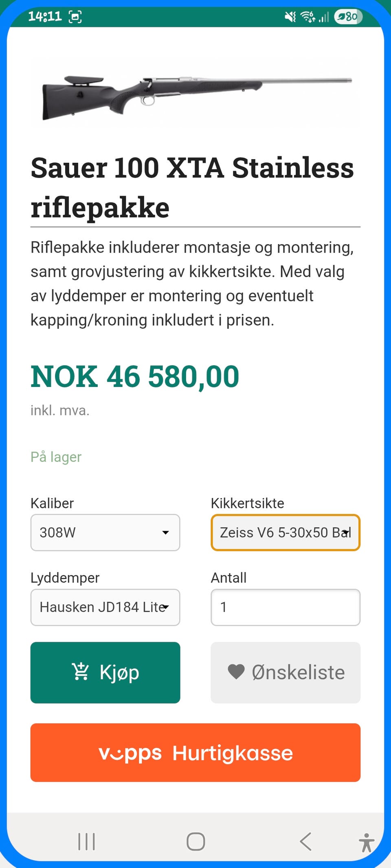Tap the battery indicator showing 80
The width and height of the screenshot is (391, 868).
(x=348, y=17)
